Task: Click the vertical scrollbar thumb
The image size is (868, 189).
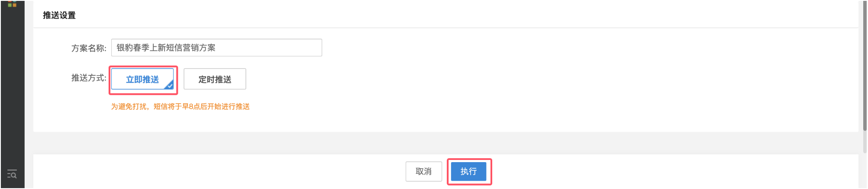Action: pos(865,65)
